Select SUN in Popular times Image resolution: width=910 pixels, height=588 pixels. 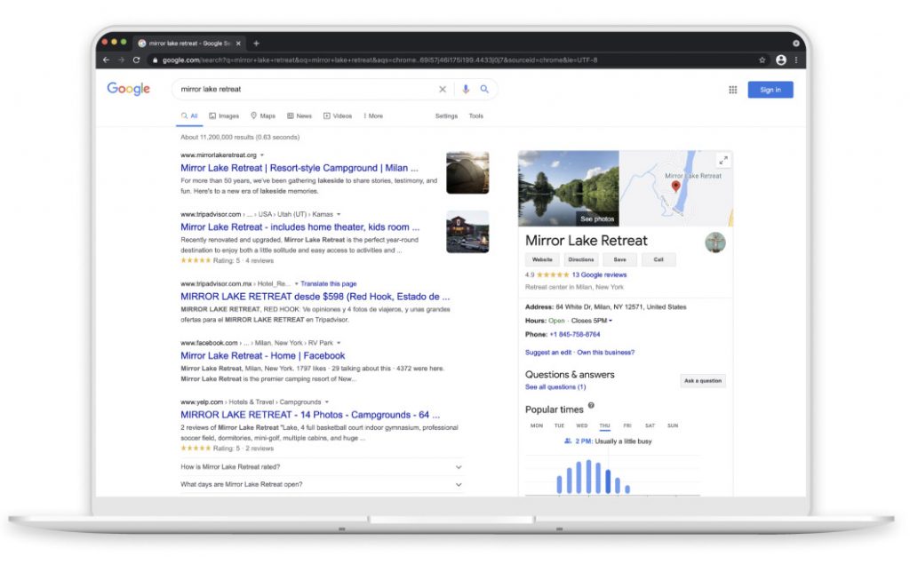(673, 426)
